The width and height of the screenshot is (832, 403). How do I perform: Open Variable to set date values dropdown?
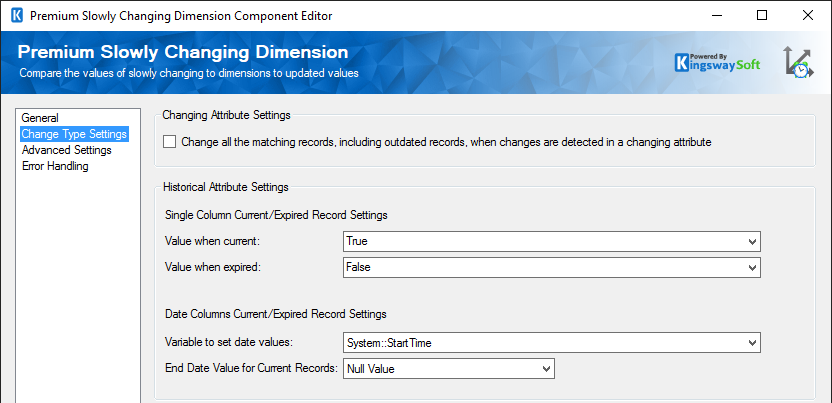tap(751, 343)
